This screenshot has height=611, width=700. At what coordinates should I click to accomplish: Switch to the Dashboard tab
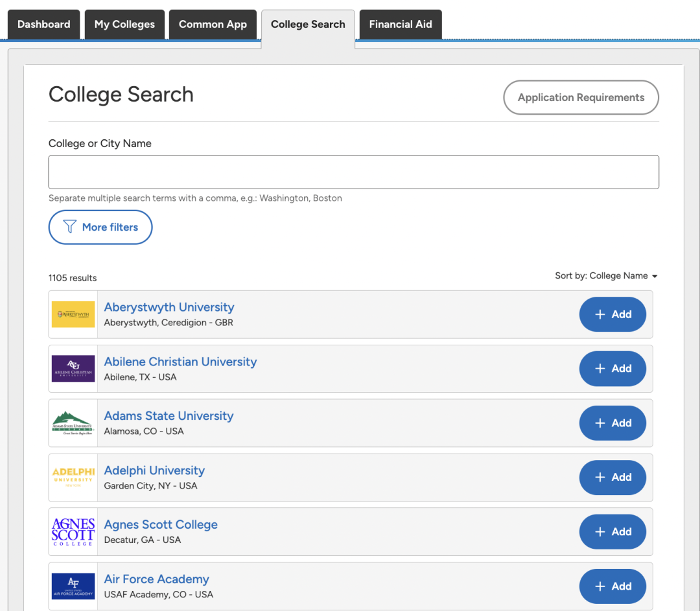tap(44, 25)
